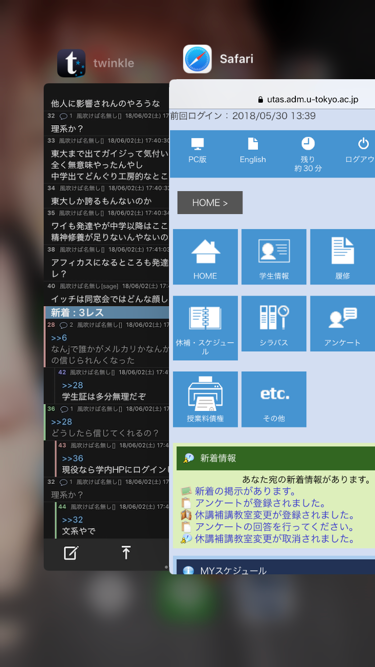Viewport: 375px width, 667px height.
Task: Open the twinkle app icon
Action: [x=71, y=63]
